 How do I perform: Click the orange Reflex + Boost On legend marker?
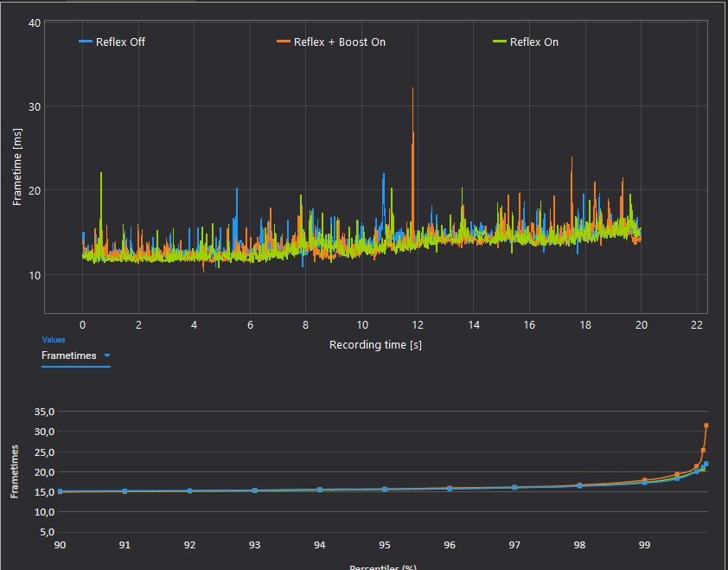point(284,42)
